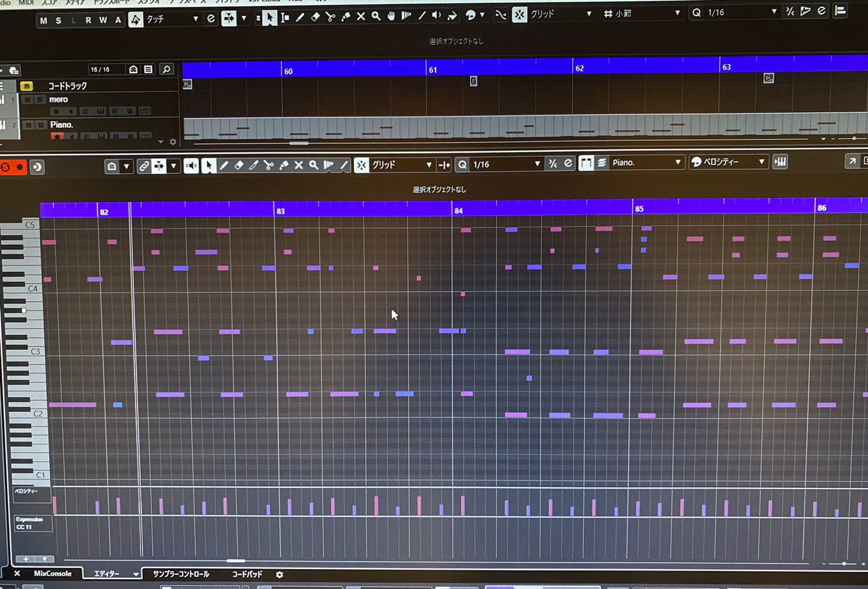Select the Hand tool in top toolbar
This screenshot has width=868, height=589.
[x=391, y=17]
